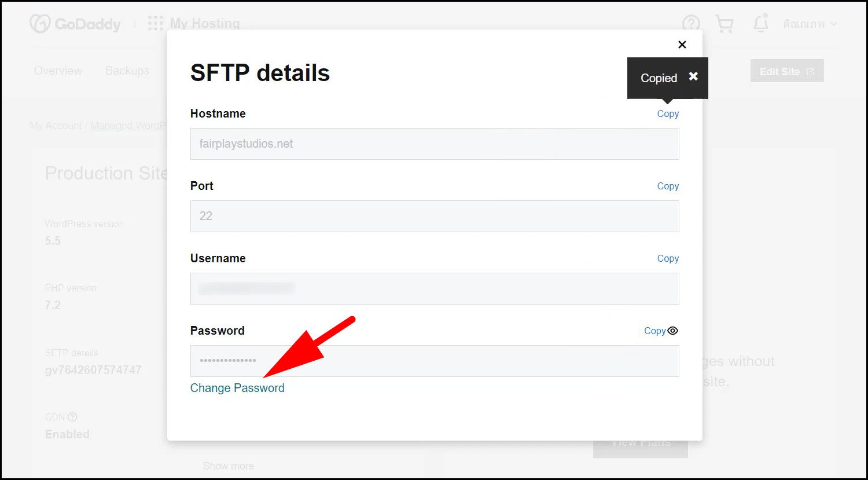Open the Help question mark icon
This screenshot has width=868, height=480.
(x=691, y=24)
